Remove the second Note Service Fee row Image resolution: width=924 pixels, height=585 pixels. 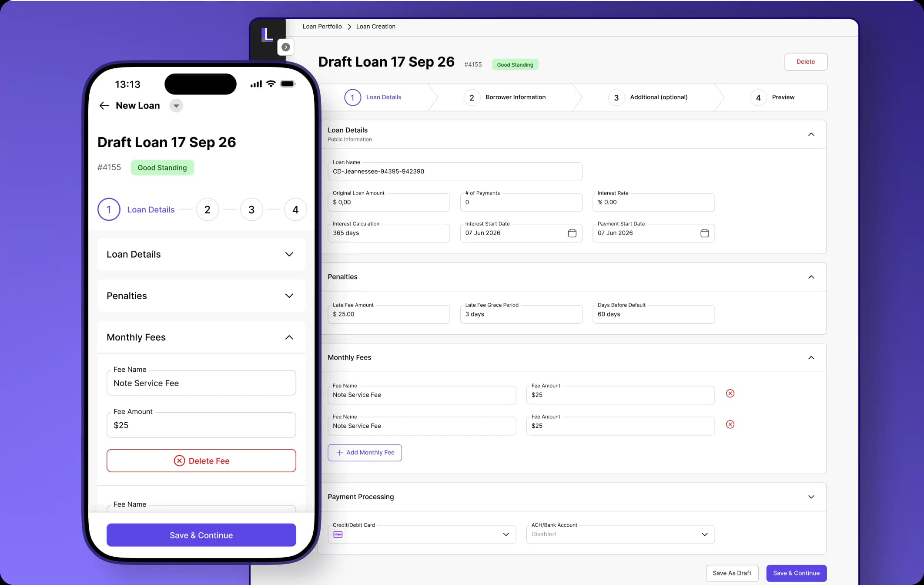(x=730, y=424)
